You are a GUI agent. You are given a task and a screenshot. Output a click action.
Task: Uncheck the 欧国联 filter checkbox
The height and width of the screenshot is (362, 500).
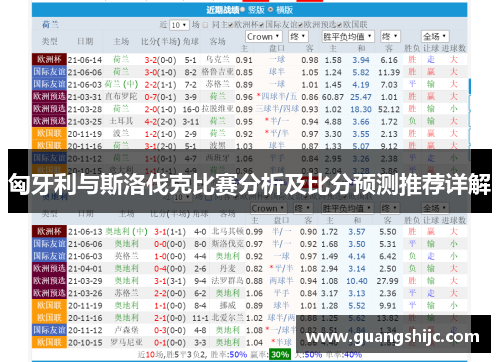339,25
